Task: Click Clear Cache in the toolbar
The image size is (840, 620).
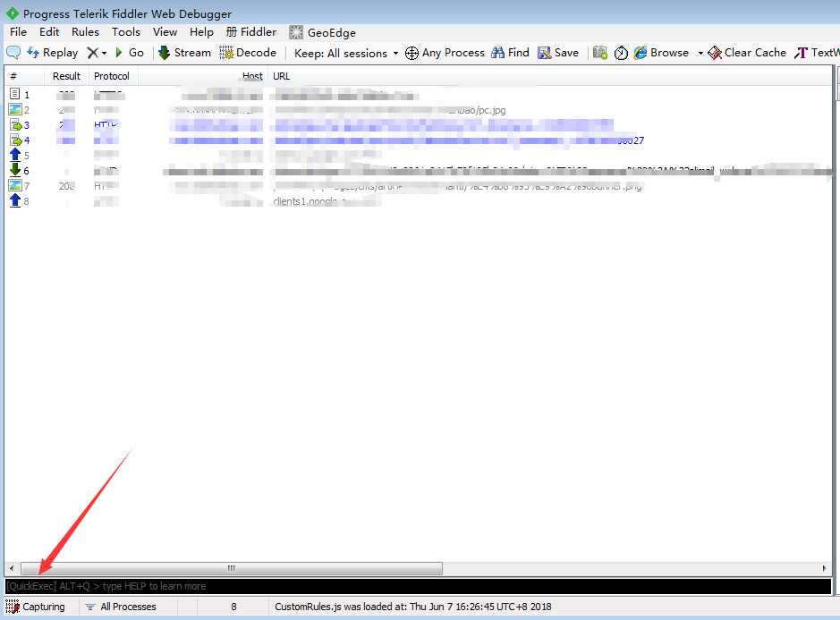Action: [x=747, y=53]
